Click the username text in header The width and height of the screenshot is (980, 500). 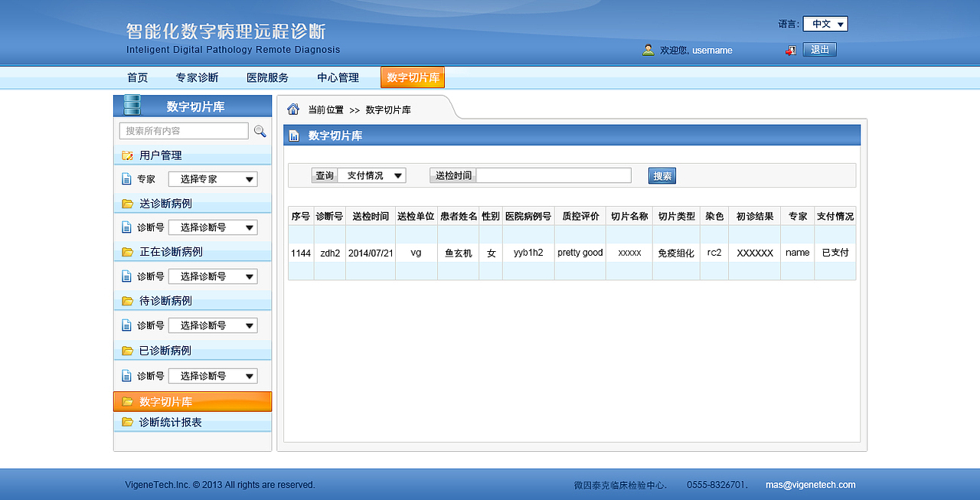point(712,51)
